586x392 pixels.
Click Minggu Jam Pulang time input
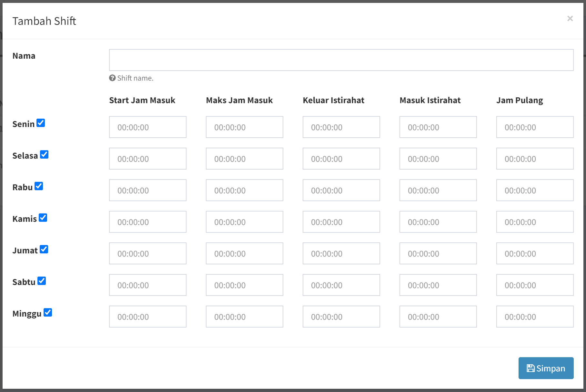pyautogui.click(x=535, y=317)
